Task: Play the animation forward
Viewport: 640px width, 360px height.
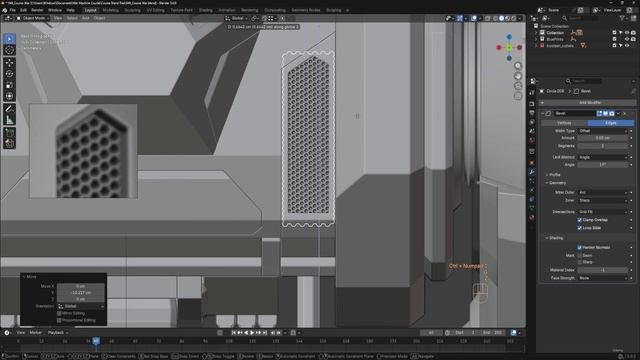Action: point(252,333)
